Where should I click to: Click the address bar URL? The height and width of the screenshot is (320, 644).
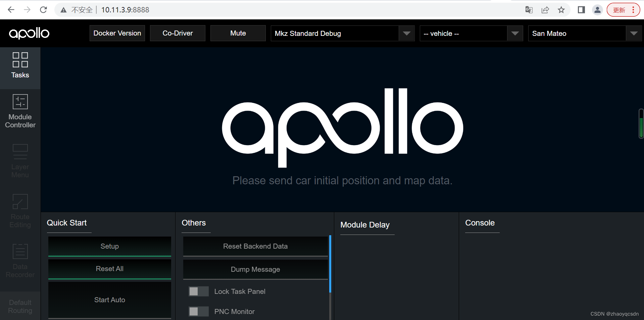click(x=125, y=10)
